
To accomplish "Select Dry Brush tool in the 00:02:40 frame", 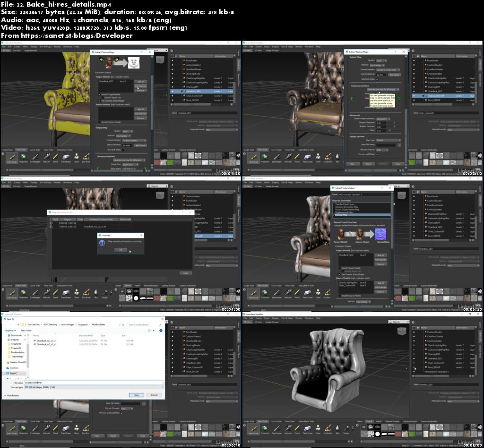I will (x=328, y=158).
